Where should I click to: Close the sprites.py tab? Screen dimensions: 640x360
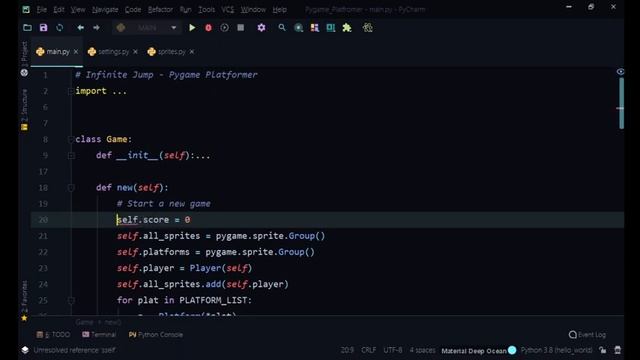pos(192,52)
